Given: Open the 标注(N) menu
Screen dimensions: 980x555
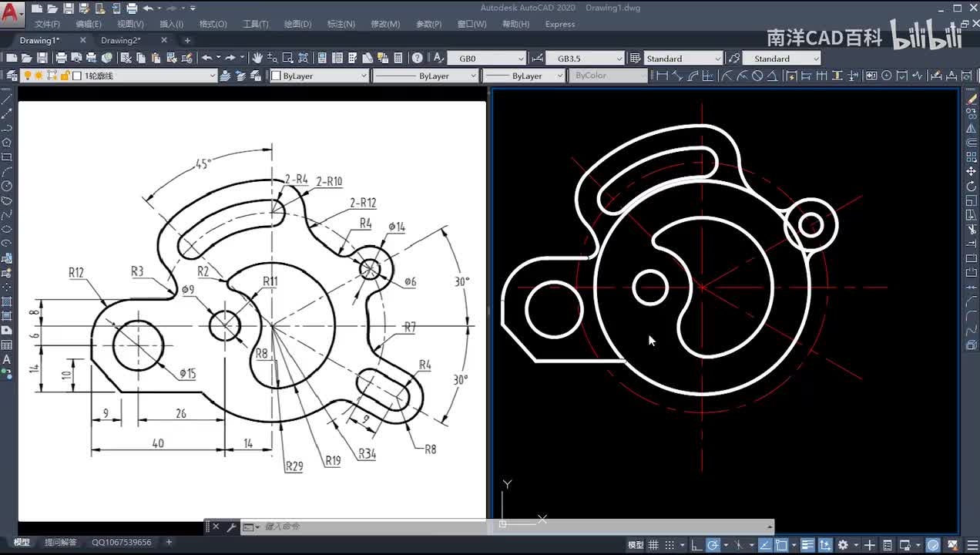Looking at the screenshot, I should click(x=341, y=24).
